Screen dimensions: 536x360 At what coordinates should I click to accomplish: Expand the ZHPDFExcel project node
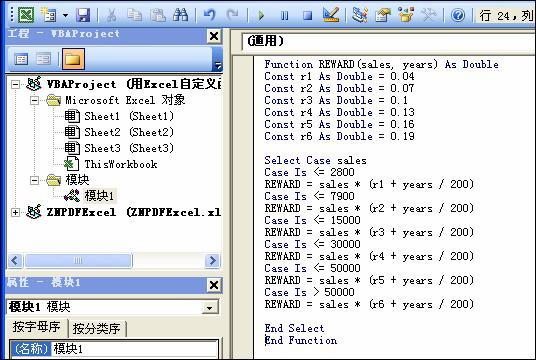(15, 213)
